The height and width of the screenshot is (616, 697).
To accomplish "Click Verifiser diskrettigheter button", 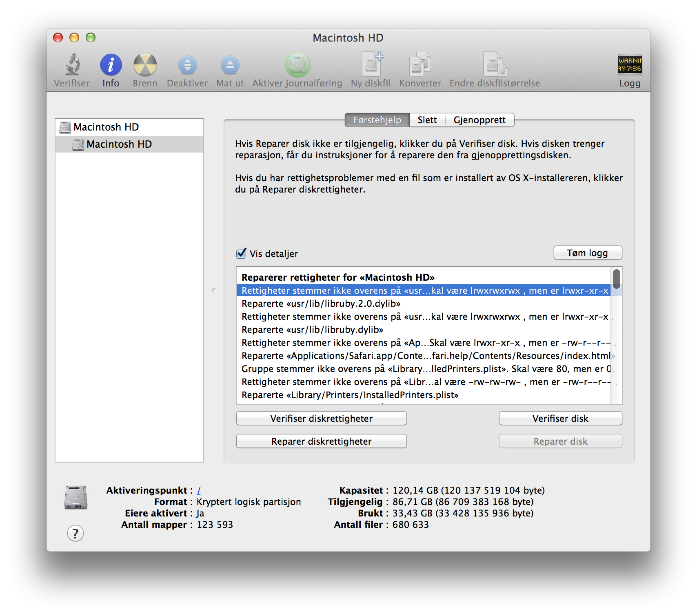I will [321, 419].
